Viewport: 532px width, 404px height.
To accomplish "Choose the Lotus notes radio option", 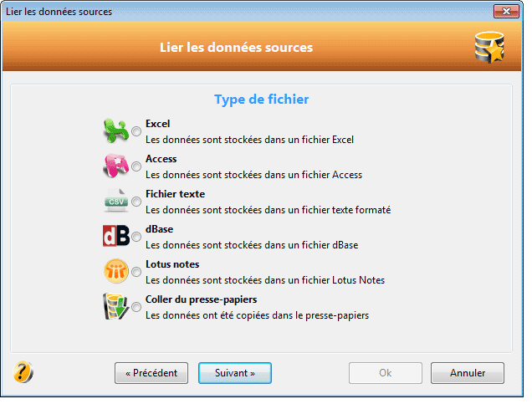I will (x=136, y=272).
